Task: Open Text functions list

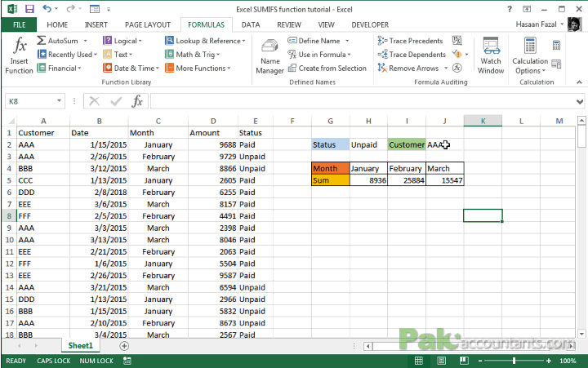Action: pos(118,55)
